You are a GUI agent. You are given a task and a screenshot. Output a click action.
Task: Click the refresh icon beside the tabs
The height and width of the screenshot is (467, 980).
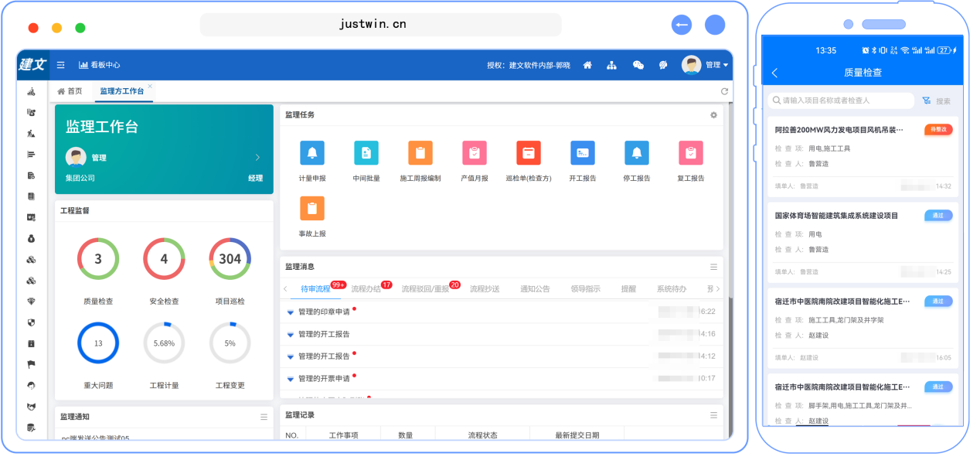[724, 91]
